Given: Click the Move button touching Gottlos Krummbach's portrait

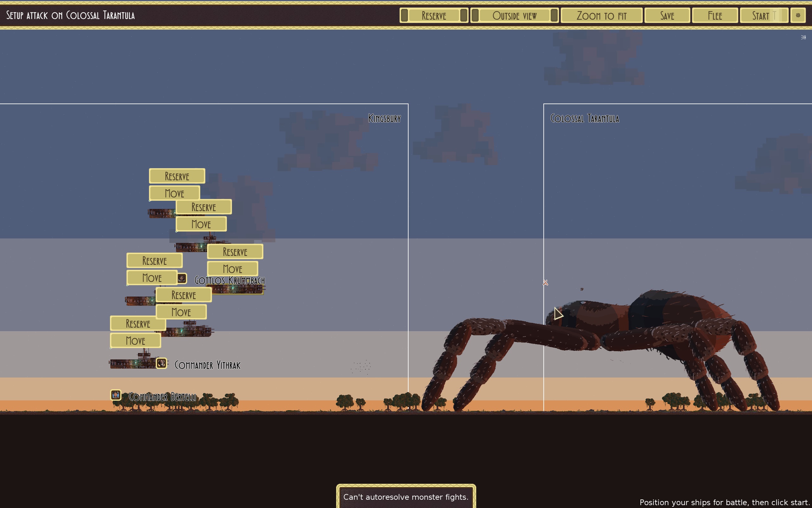Looking at the screenshot, I should click(152, 278).
